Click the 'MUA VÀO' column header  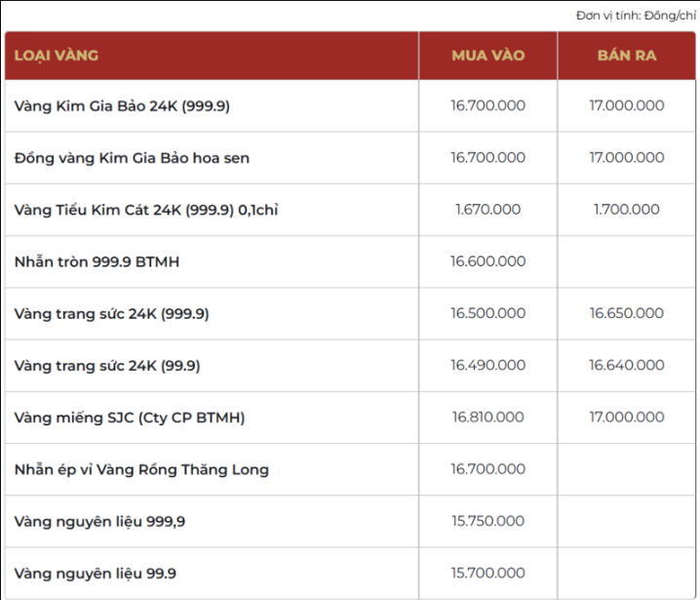487,56
